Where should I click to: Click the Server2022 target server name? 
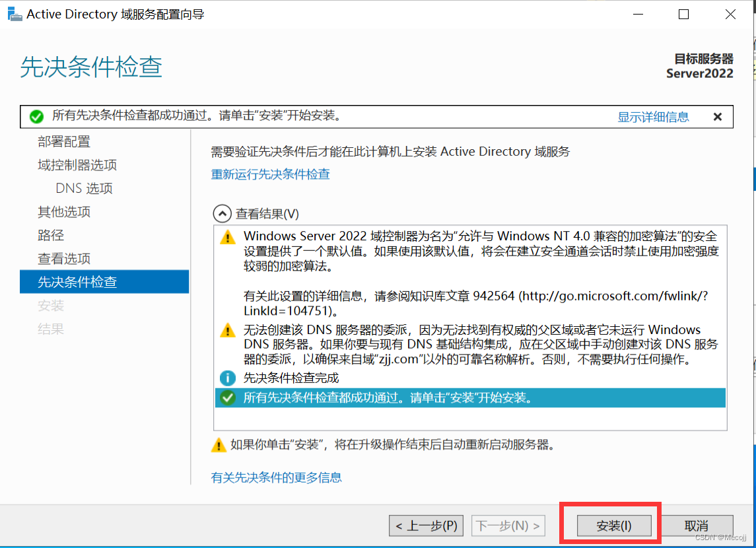700,73
